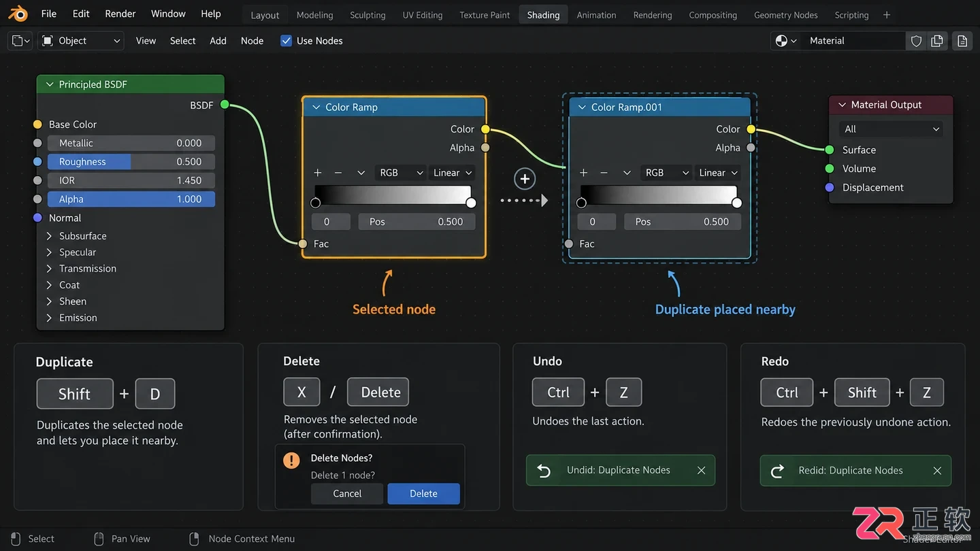Add a stop on the Color Ramp node
This screenshot has height=551, width=980.
tap(317, 173)
